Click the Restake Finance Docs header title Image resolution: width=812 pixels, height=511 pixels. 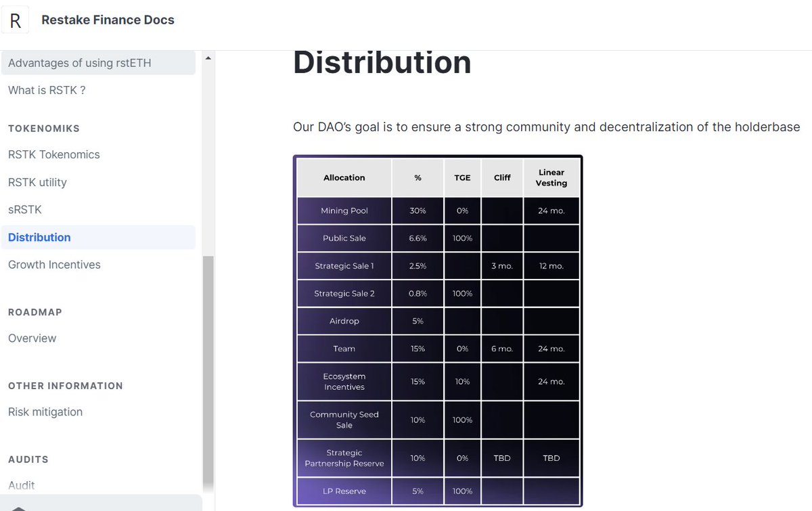108,20
